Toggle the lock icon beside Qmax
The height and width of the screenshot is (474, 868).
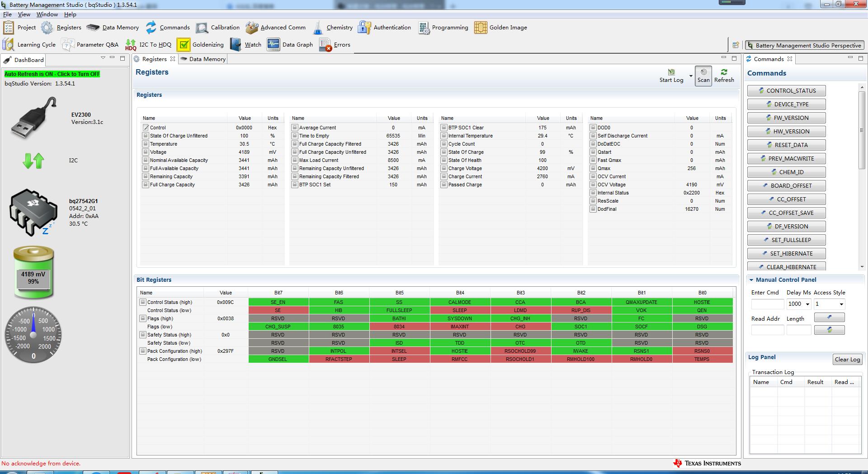tap(593, 168)
